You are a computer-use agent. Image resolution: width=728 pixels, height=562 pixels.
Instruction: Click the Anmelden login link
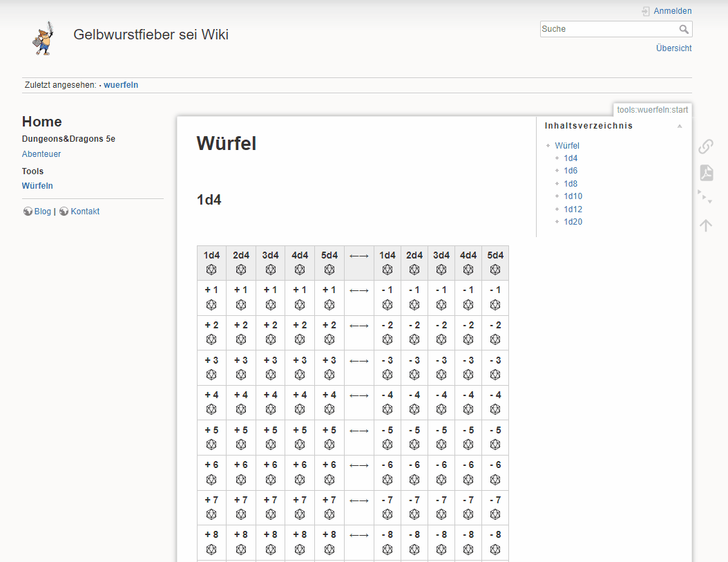click(672, 11)
